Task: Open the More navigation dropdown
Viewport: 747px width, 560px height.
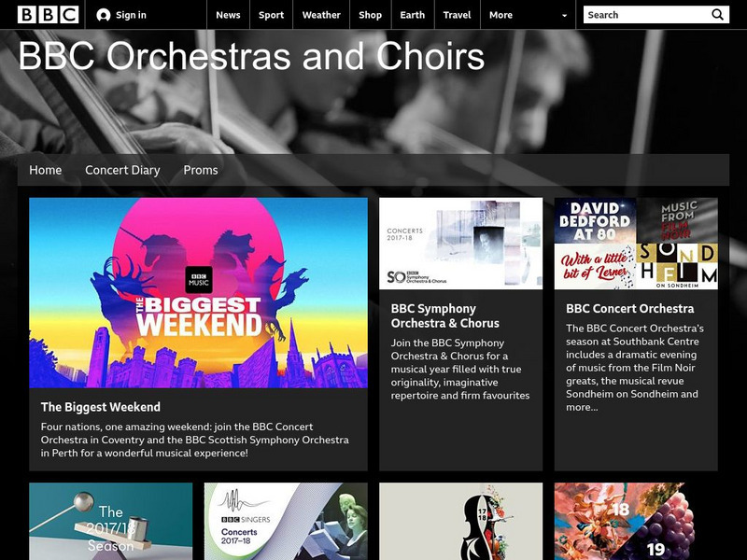Action: (x=501, y=15)
